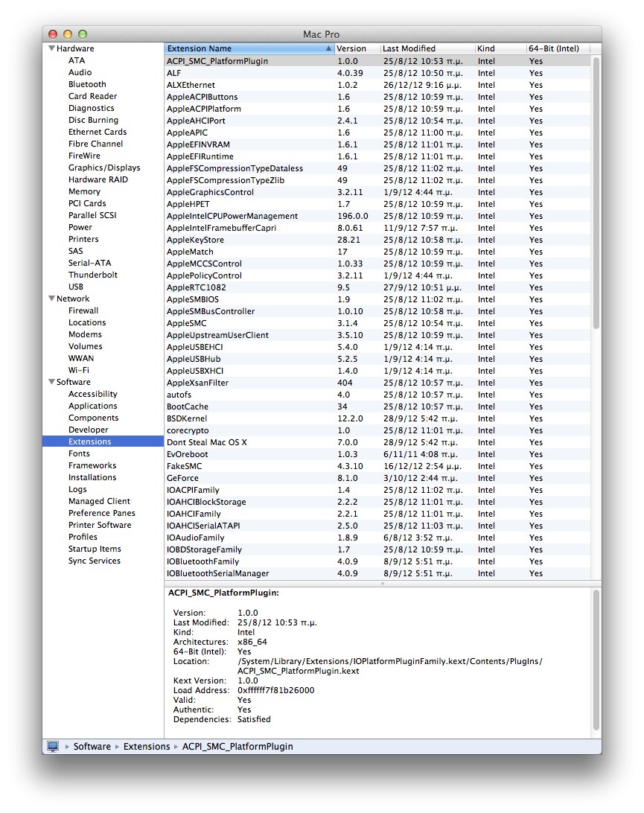Select Sync Services in sidebar
This screenshot has width=644, height=813.
pyautogui.click(x=95, y=561)
